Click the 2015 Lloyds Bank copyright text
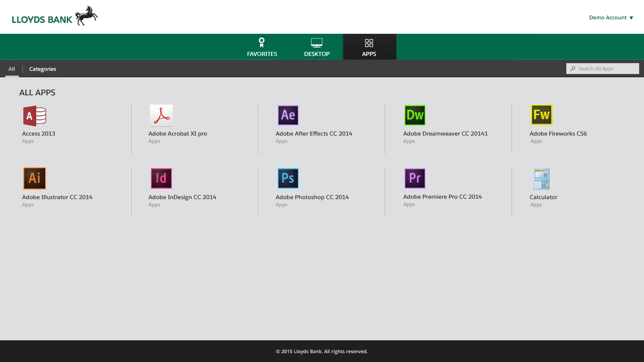The height and width of the screenshot is (362, 644). [322, 352]
